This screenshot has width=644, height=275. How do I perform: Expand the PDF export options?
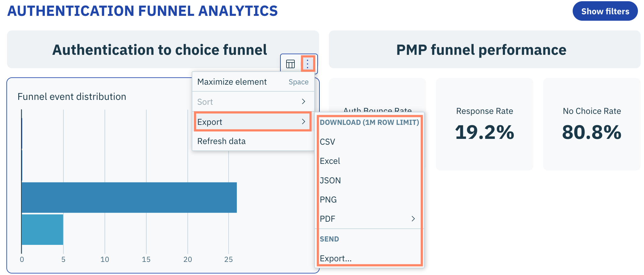coord(367,219)
